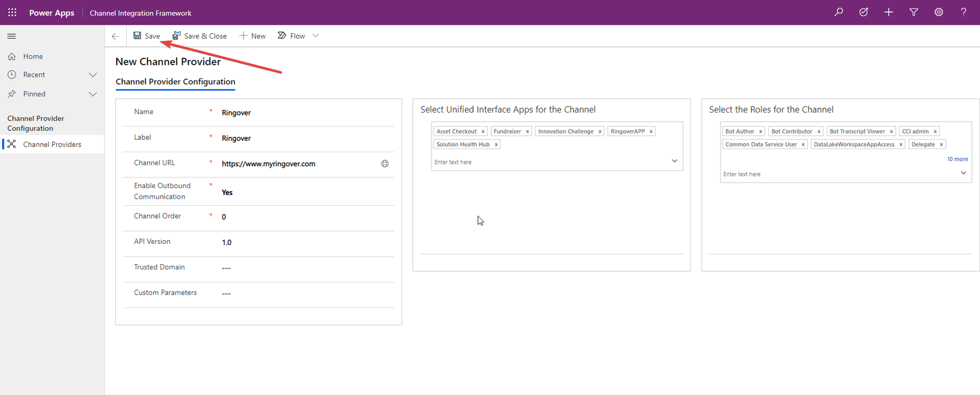Image resolution: width=980 pixels, height=395 pixels.
Task: Show the 10 more roles link
Action: pyautogui.click(x=957, y=159)
